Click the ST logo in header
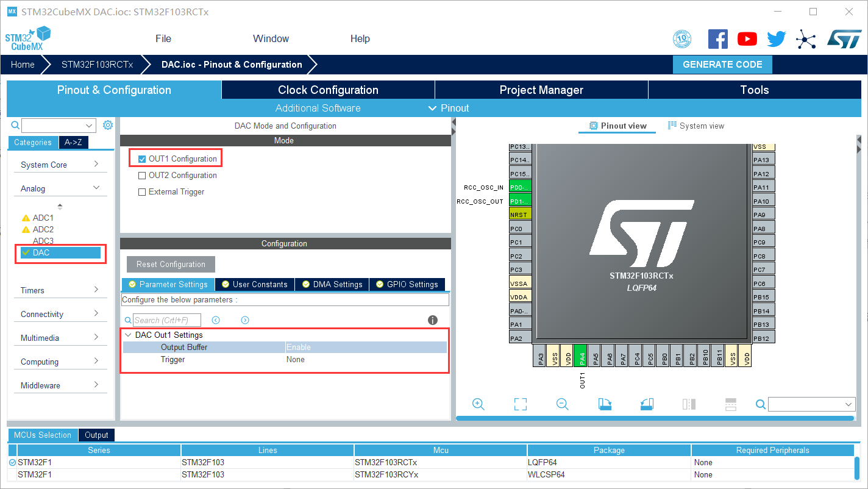 pos(844,39)
